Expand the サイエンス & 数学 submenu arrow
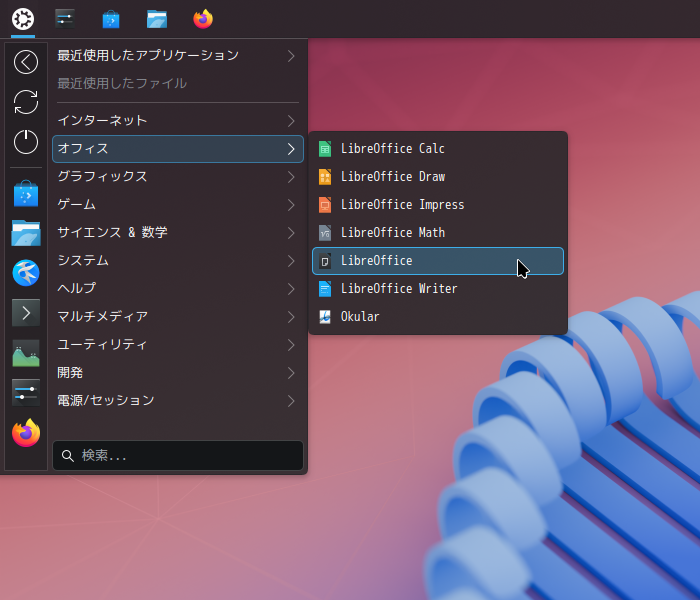This screenshot has height=600, width=700. tap(291, 233)
